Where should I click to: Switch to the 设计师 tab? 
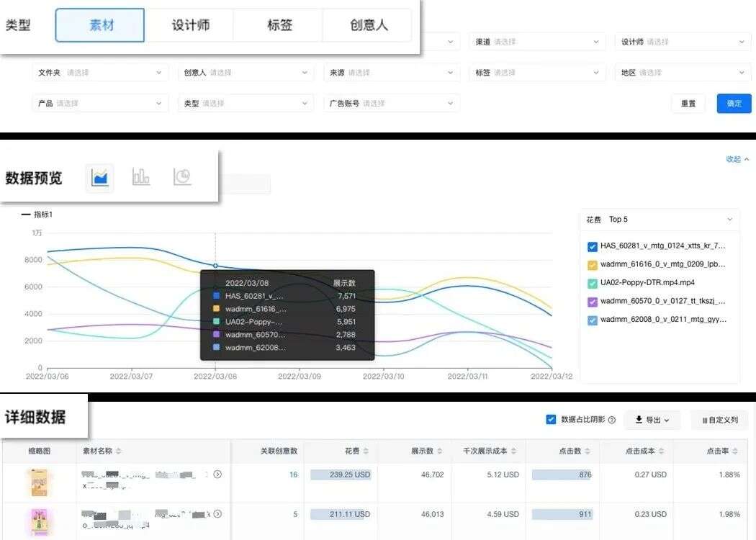pyautogui.click(x=189, y=24)
